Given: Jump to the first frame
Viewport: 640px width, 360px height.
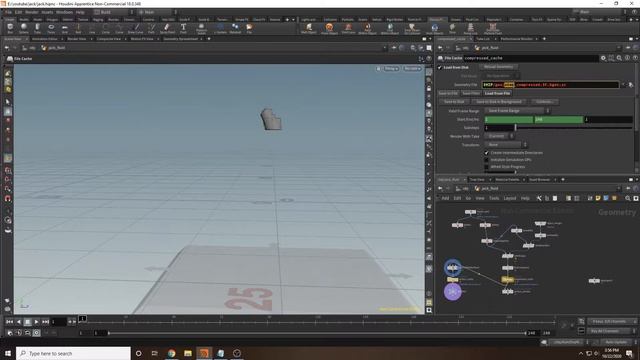Looking at the screenshot, I should tap(9, 322).
